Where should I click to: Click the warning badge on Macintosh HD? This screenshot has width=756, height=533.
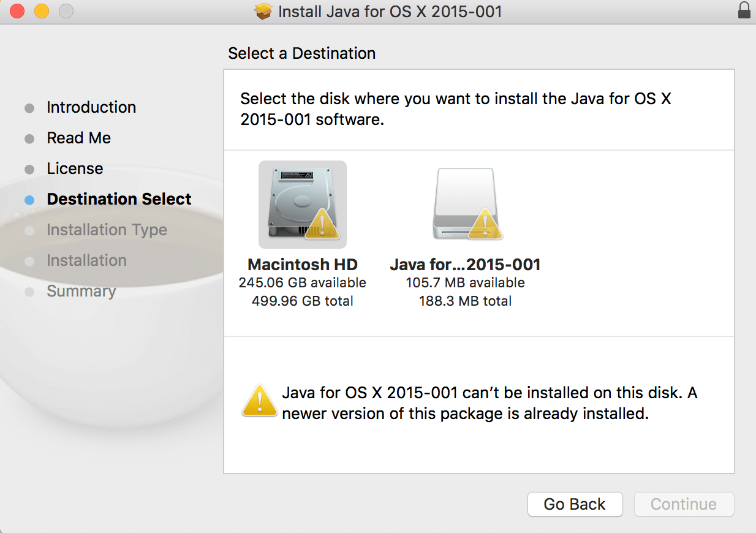pyautogui.click(x=322, y=225)
